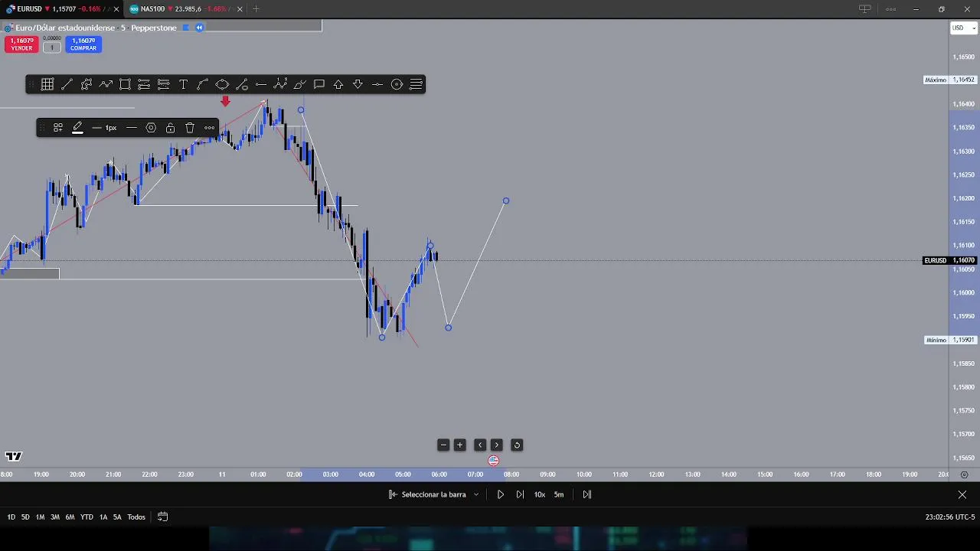Click the red VENDER sell button
This screenshot has width=980, height=551.
point(21,44)
